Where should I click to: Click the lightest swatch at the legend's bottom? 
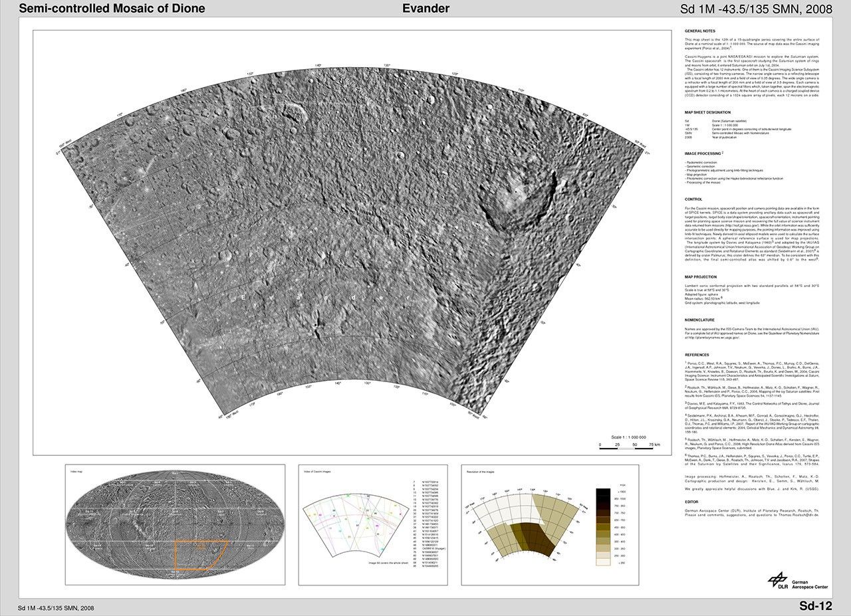pos(604,562)
